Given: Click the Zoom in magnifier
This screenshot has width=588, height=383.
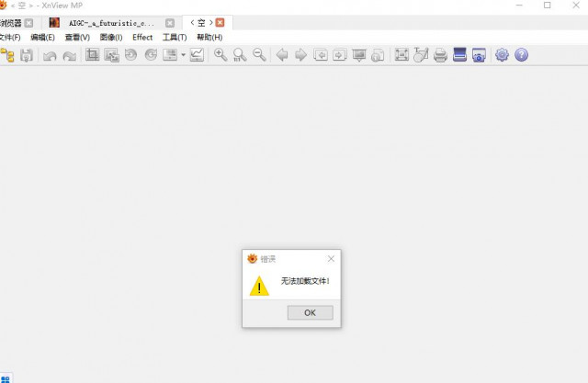Looking at the screenshot, I should (220, 55).
